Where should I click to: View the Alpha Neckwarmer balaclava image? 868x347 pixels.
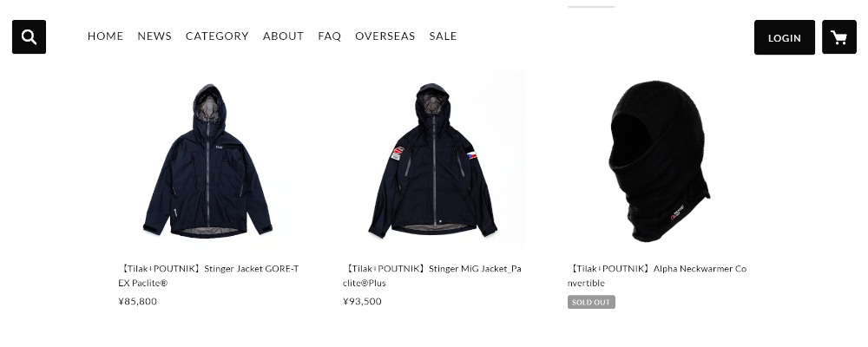(658, 161)
